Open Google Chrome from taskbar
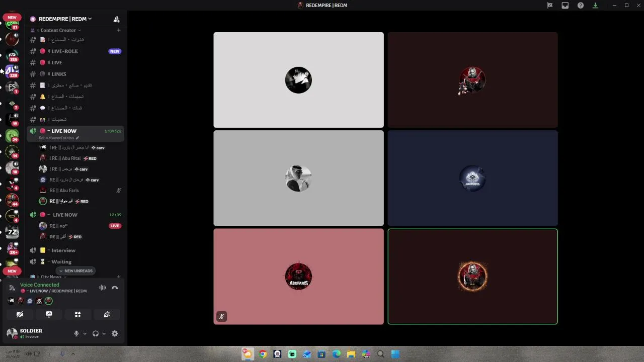644x362 pixels. [x=263, y=354]
